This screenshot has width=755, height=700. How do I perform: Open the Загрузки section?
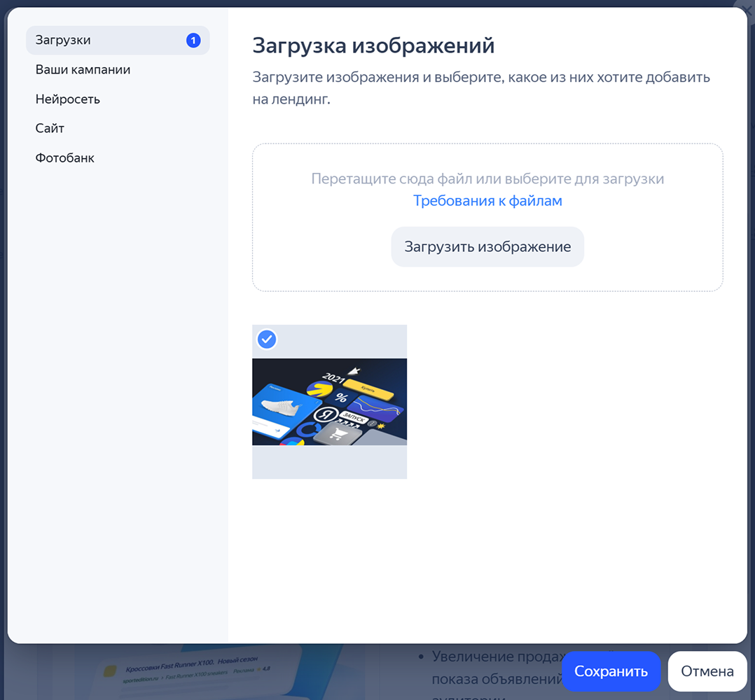click(x=118, y=41)
